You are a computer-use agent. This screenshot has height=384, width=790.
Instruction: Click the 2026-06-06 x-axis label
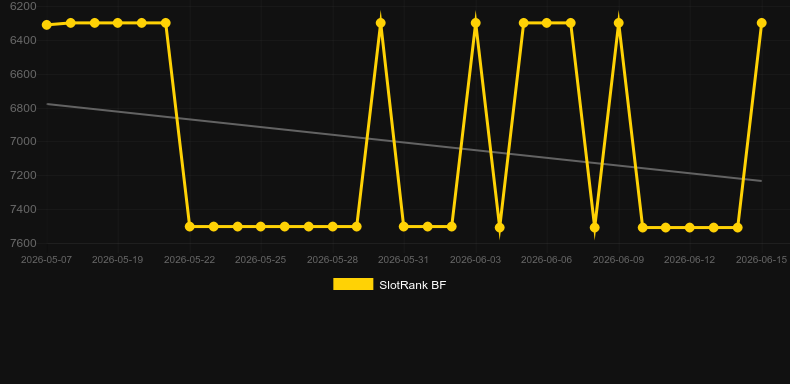coord(547,260)
